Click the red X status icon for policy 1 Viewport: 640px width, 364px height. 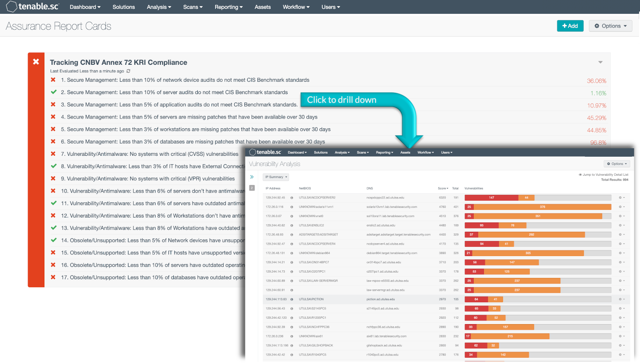pyautogui.click(x=53, y=80)
